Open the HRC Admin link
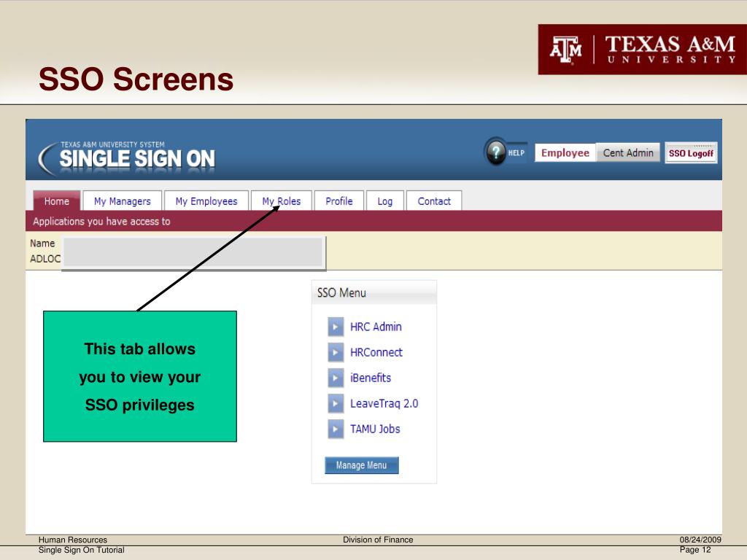The height and width of the screenshot is (560, 747). pyautogui.click(x=376, y=327)
